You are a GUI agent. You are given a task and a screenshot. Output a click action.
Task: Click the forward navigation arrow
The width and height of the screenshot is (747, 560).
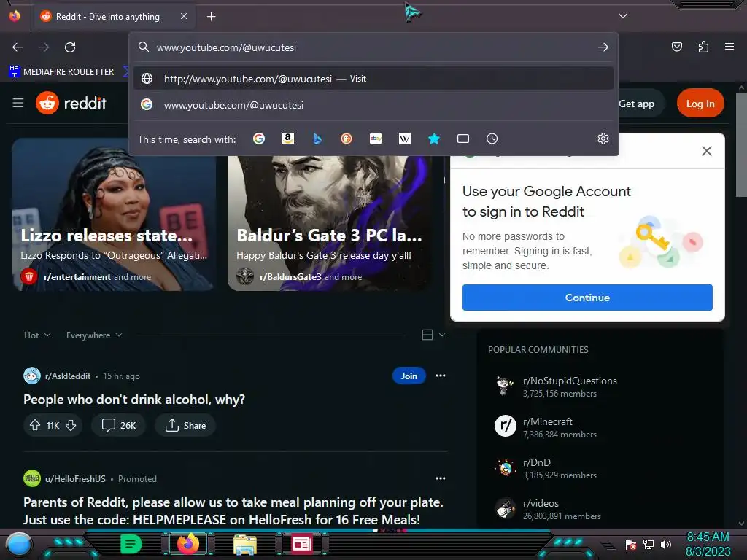(44, 47)
